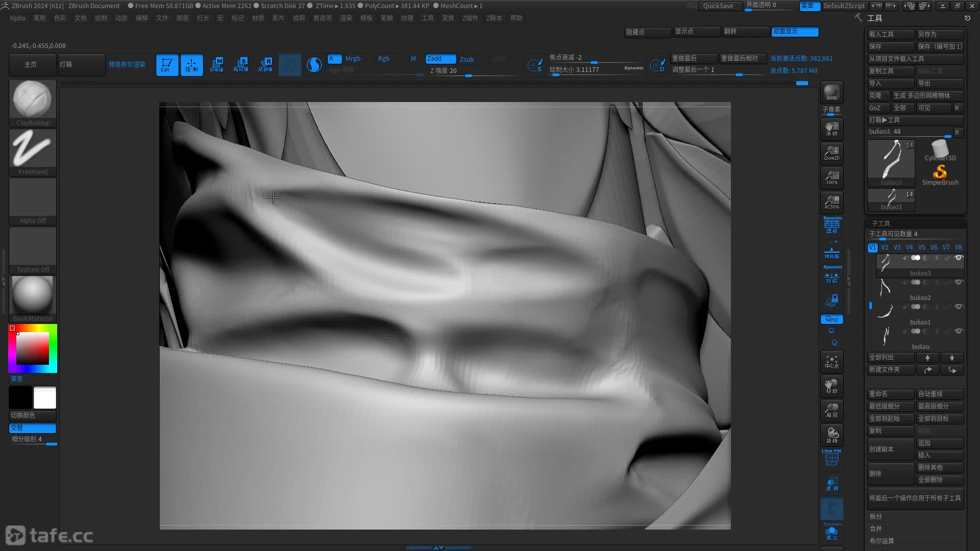Image resolution: width=980 pixels, height=551 pixels.
Task: Click the 另存为 (Save As) button
Action: [940, 34]
